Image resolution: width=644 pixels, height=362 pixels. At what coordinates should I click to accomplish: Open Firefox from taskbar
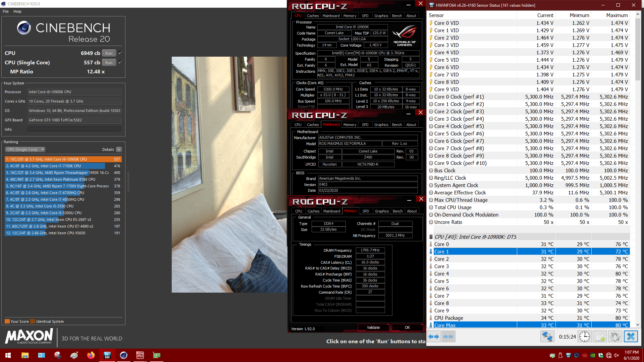pyautogui.click(x=91, y=355)
